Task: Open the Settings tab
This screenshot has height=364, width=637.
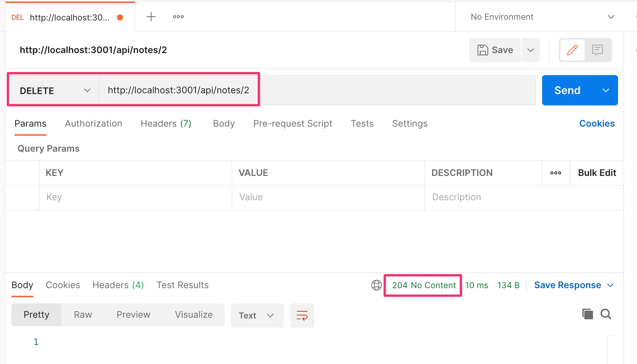Action: 410,124
